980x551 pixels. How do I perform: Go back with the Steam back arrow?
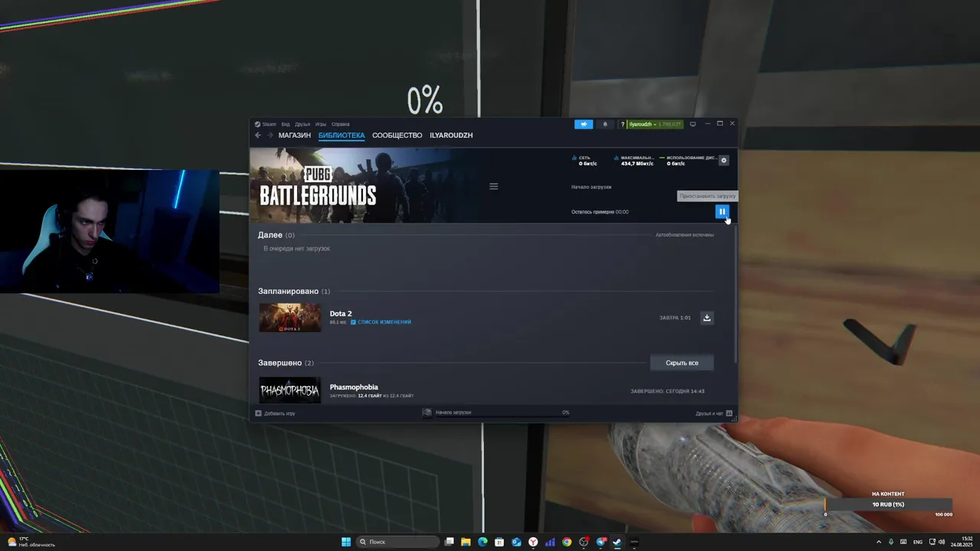point(258,135)
